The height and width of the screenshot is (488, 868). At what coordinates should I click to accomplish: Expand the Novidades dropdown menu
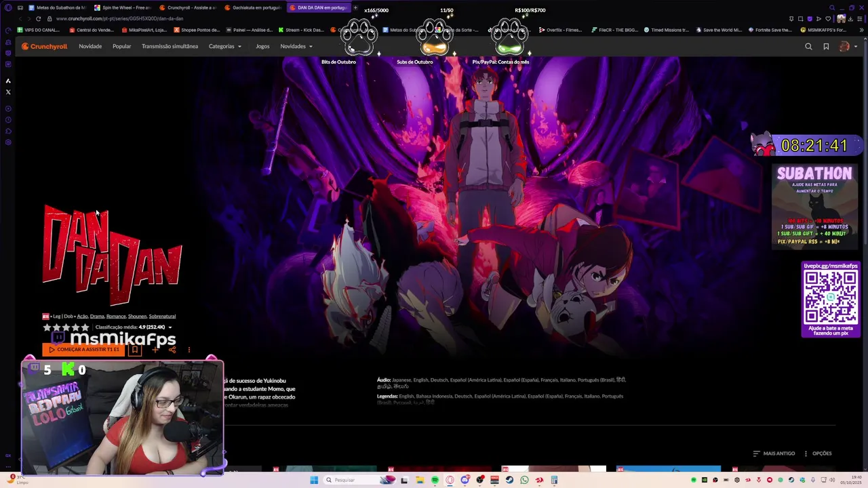[296, 46]
